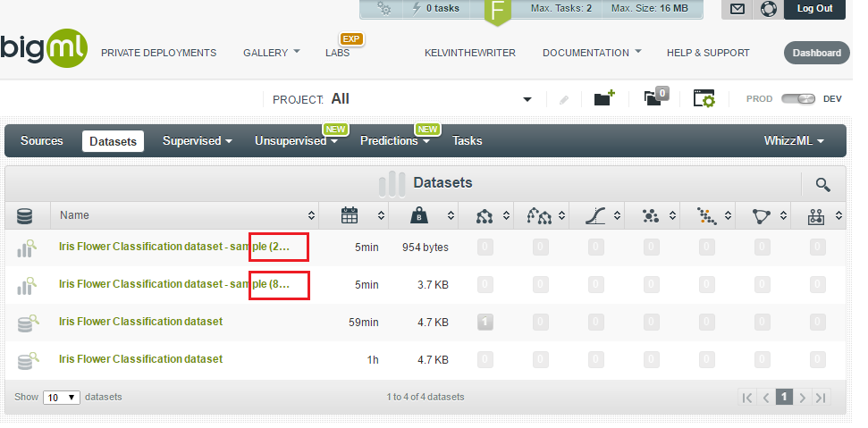Open the sample (2… Iris dataset link

click(x=174, y=247)
